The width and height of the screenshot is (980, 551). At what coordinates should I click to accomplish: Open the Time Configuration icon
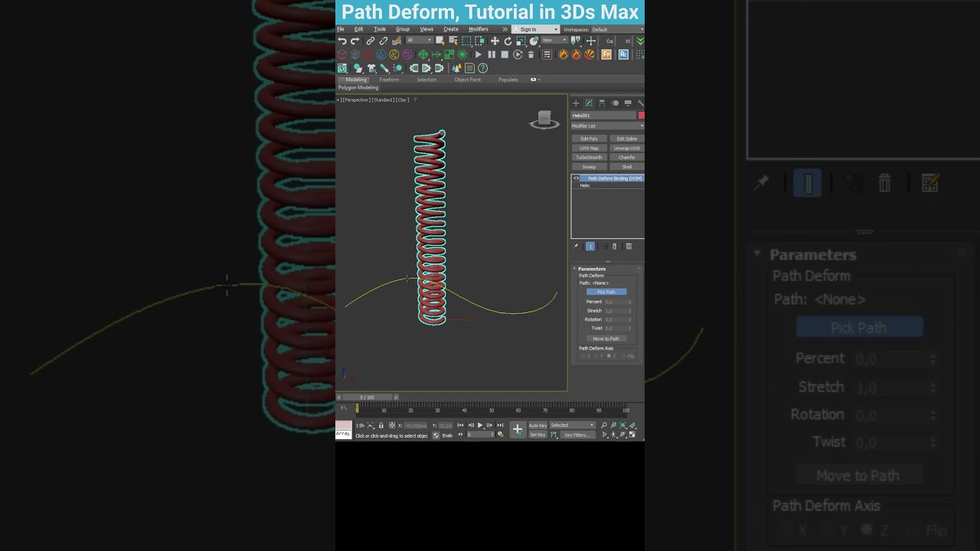point(501,435)
